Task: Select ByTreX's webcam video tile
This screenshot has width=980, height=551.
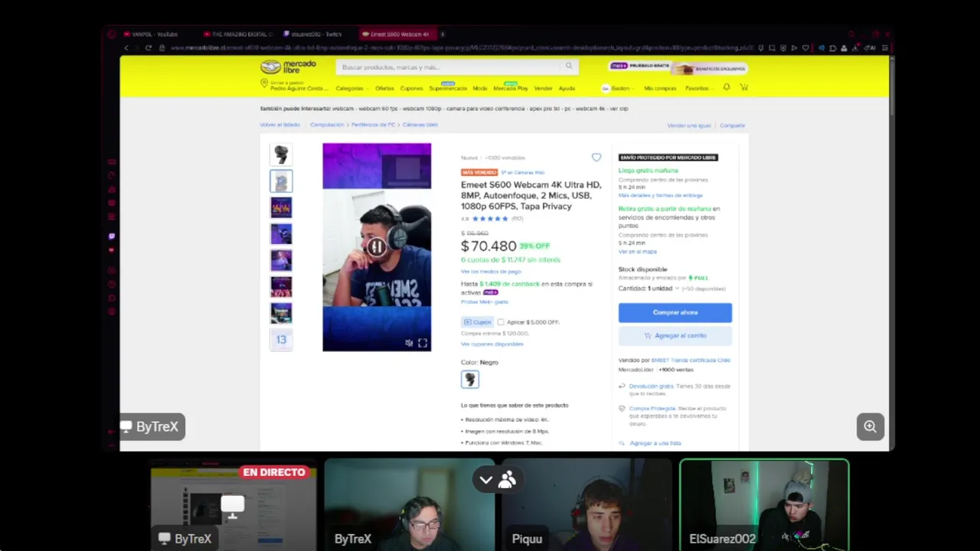Action: (x=410, y=504)
